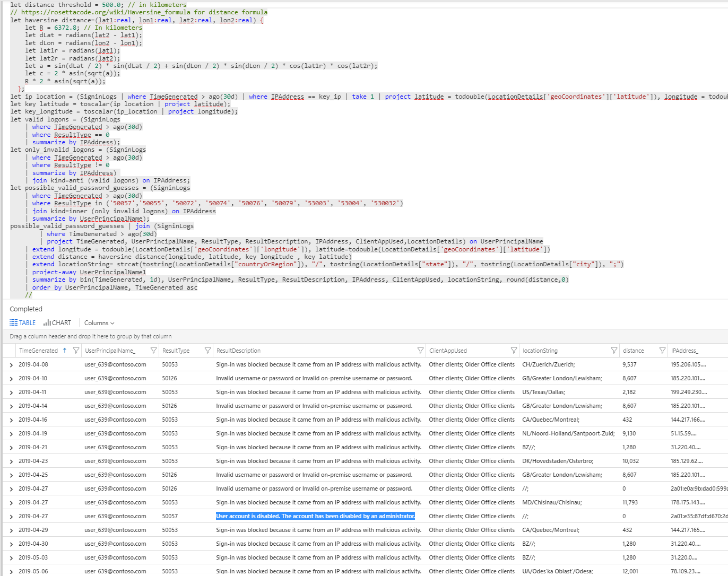Screen dimensions: 728x576
Task: Select the IP address 178.175.143....
Action: [x=688, y=502]
